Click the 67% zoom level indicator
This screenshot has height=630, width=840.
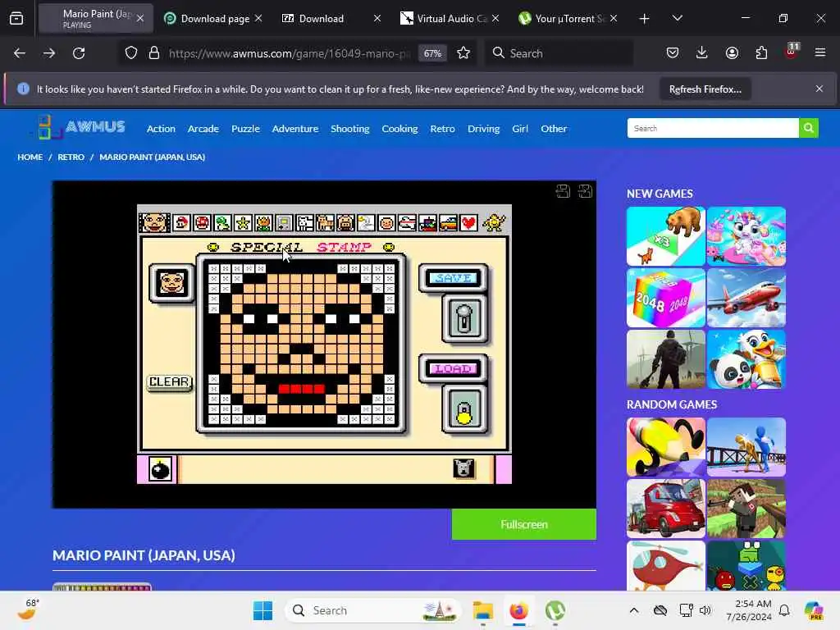tap(432, 53)
